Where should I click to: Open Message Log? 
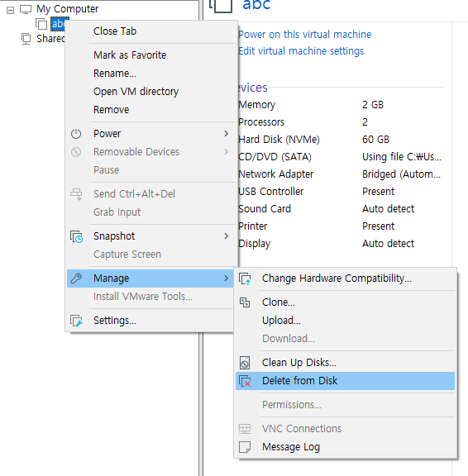[x=345, y=447]
